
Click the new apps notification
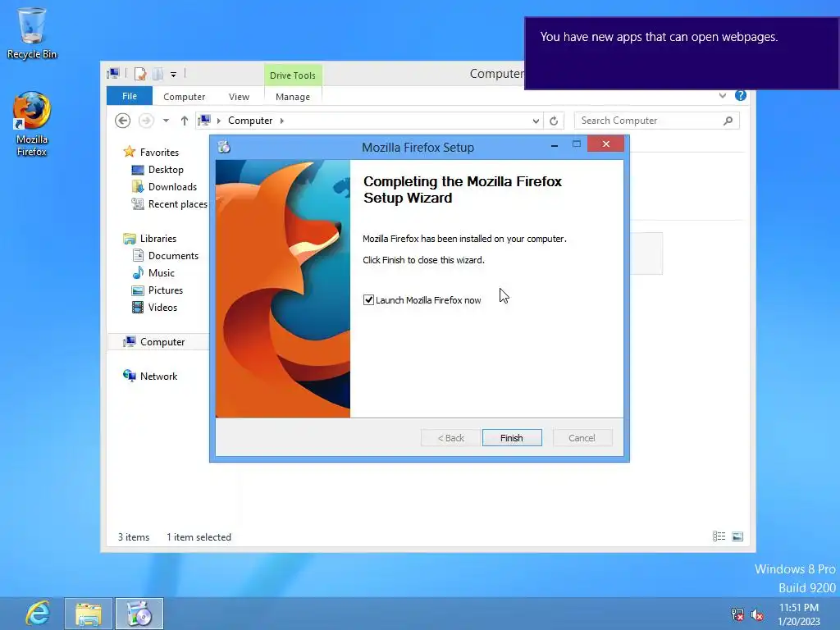click(682, 53)
